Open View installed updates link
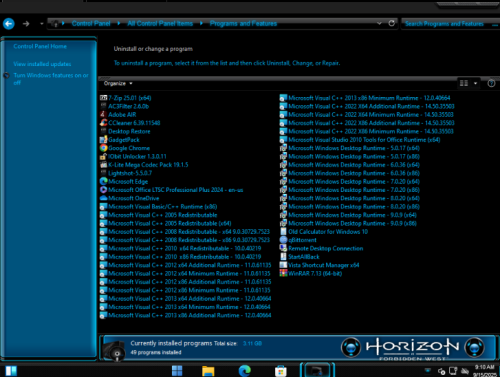 (42, 64)
